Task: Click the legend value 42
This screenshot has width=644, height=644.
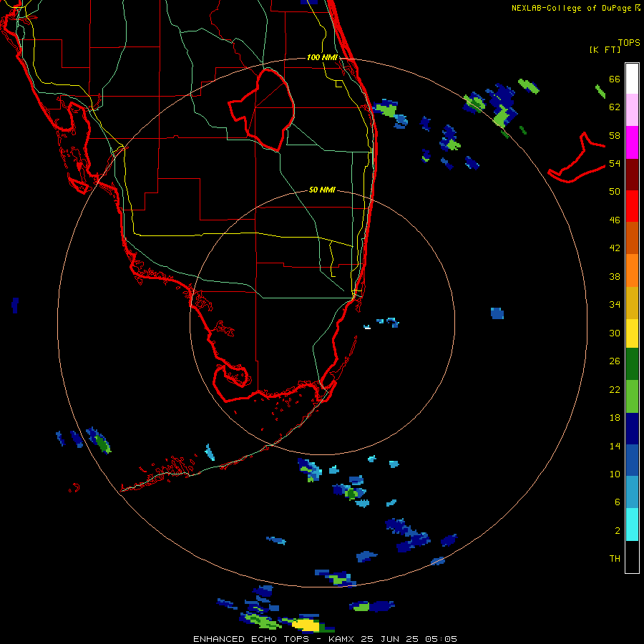Action: coord(615,248)
